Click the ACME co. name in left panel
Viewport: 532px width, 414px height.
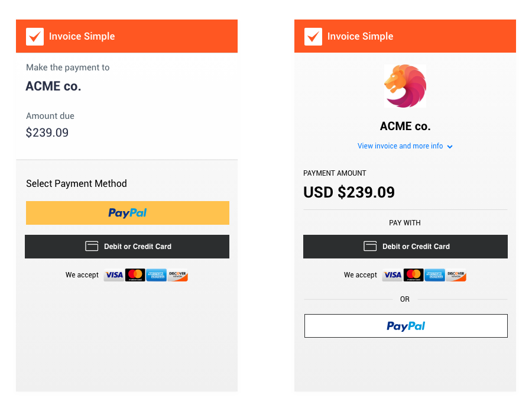coord(53,86)
